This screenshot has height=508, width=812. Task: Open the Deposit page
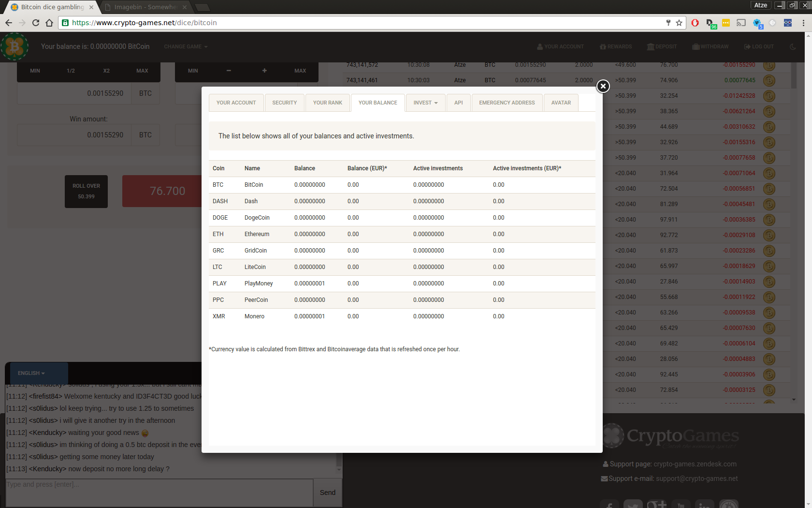click(x=662, y=46)
